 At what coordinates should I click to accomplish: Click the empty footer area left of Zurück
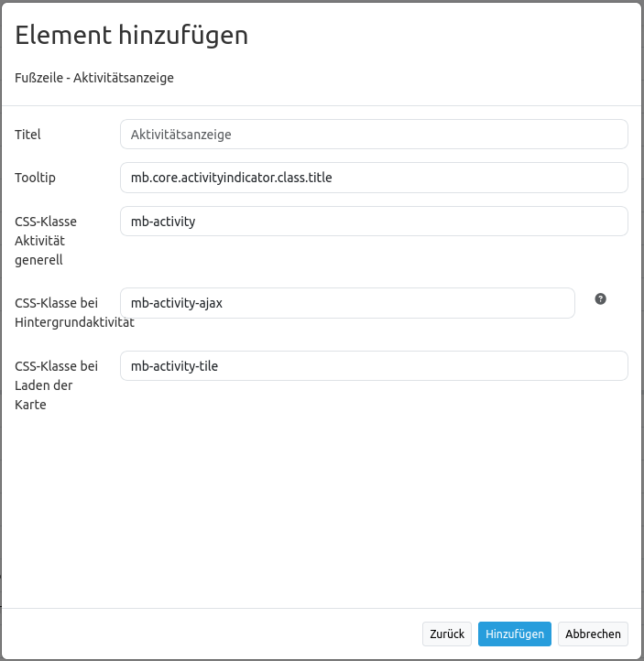point(211,634)
